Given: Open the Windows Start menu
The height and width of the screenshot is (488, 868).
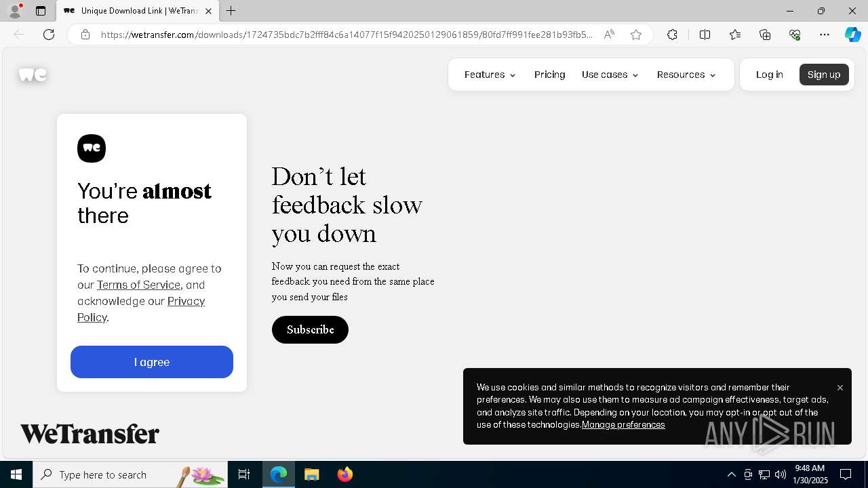Looking at the screenshot, I should [16, 474].
